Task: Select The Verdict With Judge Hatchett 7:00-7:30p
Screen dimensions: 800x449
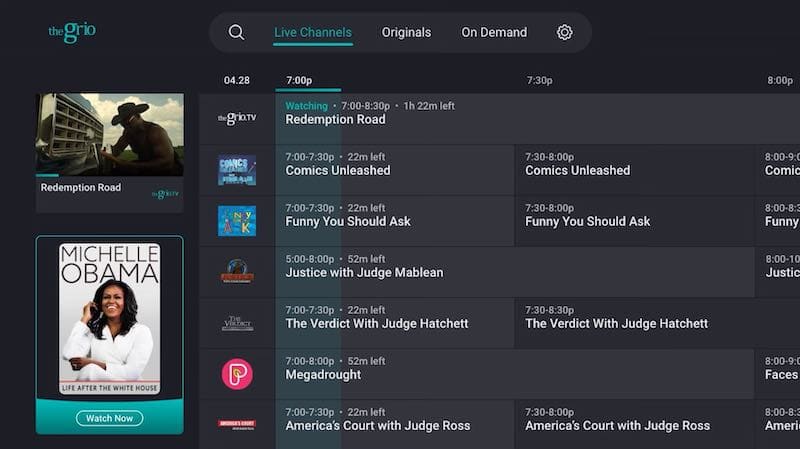Action: click(x=394, y=323)
